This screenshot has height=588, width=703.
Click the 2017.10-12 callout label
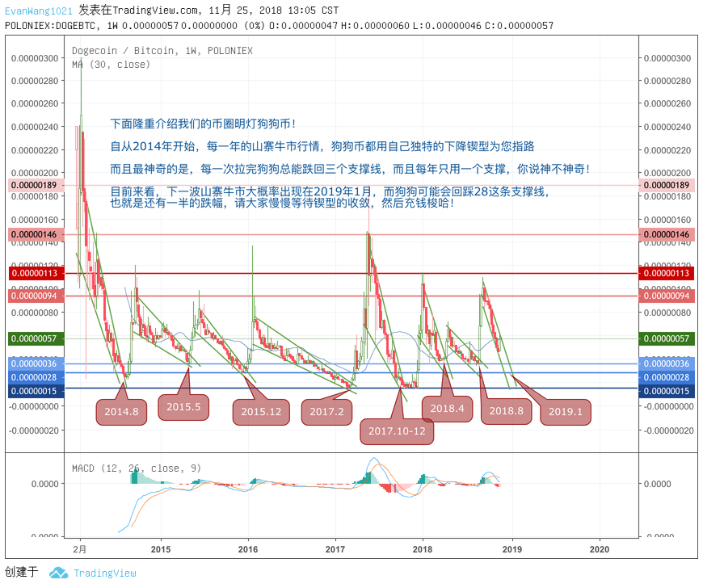pyautogui.click(x=397, y=431)
